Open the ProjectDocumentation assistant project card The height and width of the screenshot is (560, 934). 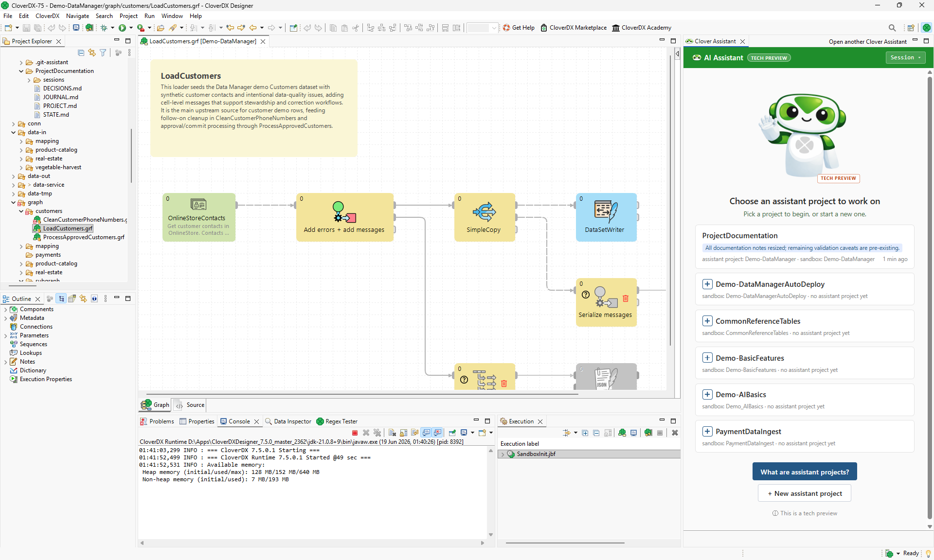[x=805, y=246]
